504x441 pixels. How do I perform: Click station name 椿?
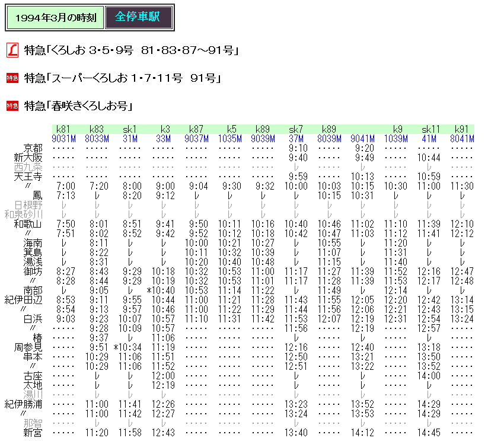[x=37, y=338]
